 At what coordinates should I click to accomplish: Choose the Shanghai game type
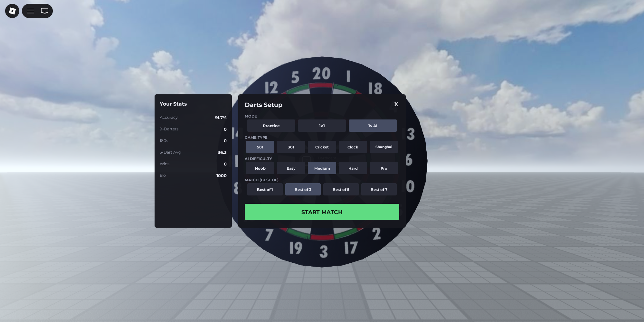(384, 147)
